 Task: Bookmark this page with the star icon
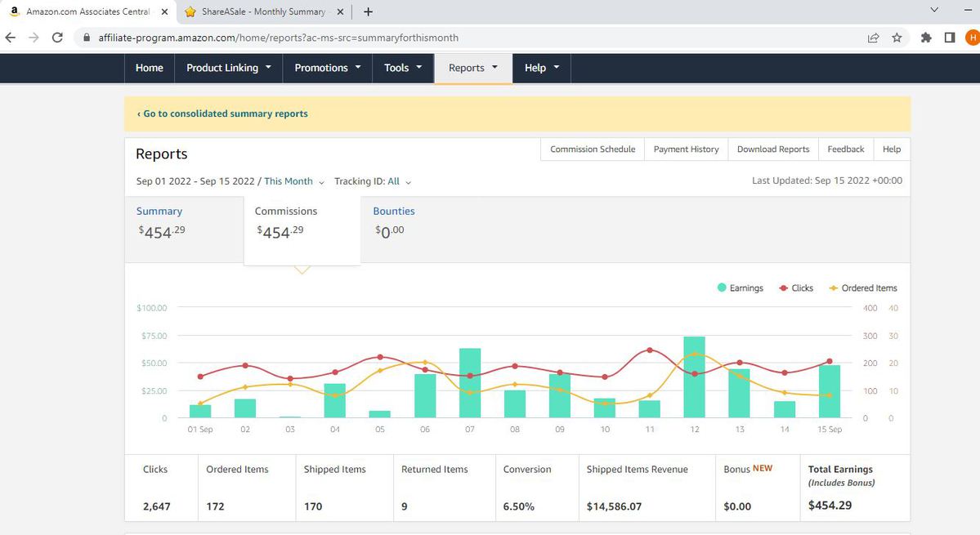(897, 38)
